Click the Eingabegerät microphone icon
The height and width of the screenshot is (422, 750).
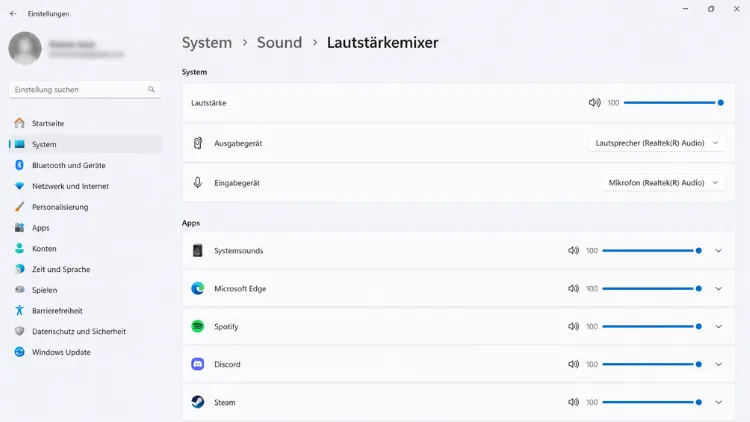pyautogui.click(x=198, y=183)
